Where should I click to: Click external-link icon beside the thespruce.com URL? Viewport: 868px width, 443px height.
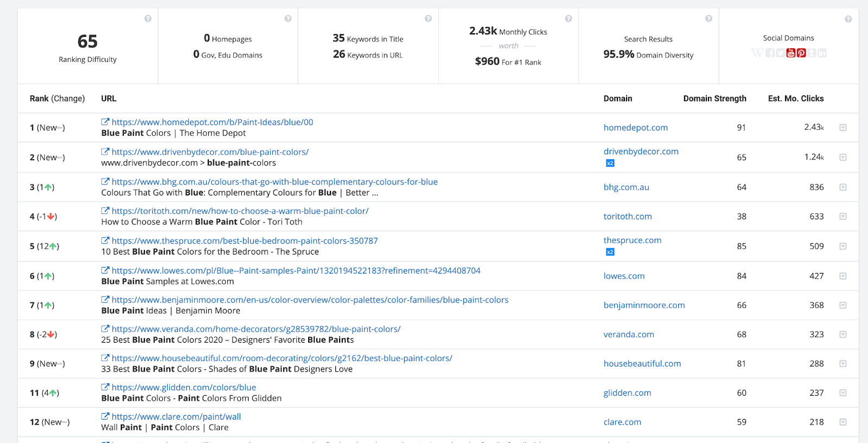coord(105,241)
